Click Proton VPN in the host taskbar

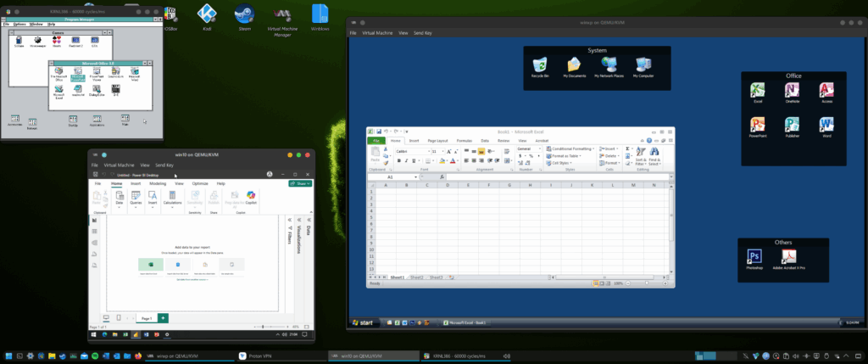(281, 356)
